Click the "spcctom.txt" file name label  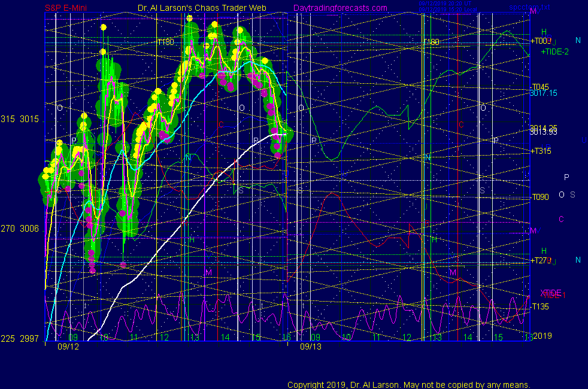click(529, 7)
